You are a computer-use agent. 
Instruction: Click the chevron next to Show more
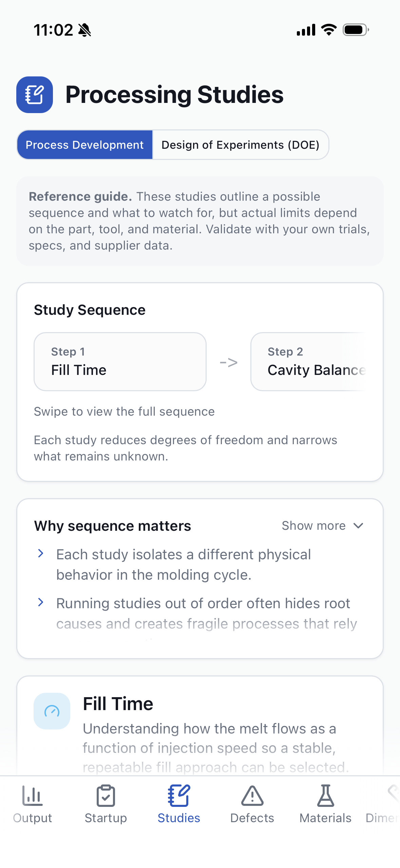point(358,526)
